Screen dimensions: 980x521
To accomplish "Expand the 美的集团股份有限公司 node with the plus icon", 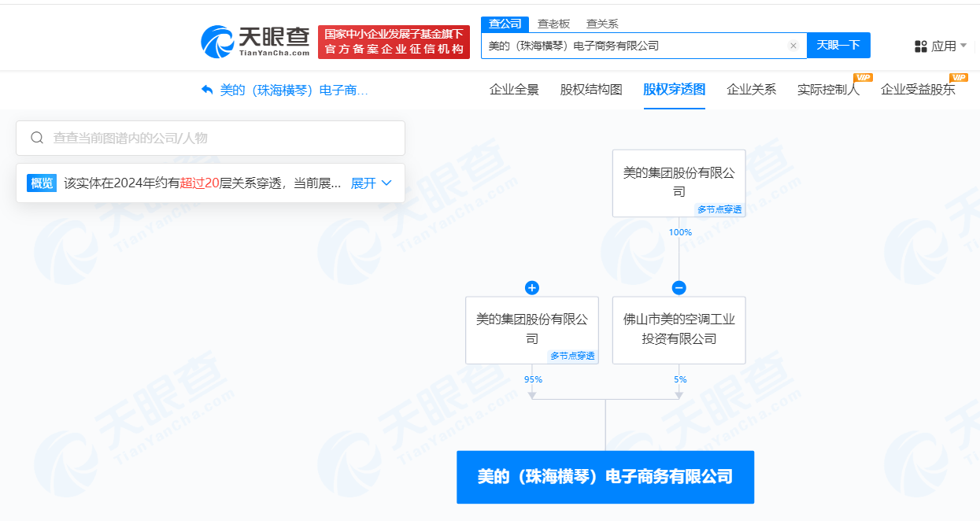I will point(531,288).
